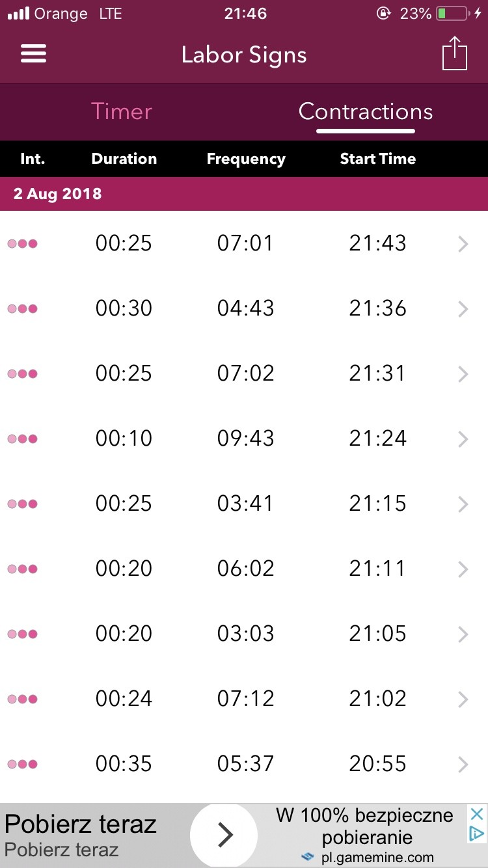Close the ad with X icon
The height and width of the screenshot is (868, 488).
(476, 814)
